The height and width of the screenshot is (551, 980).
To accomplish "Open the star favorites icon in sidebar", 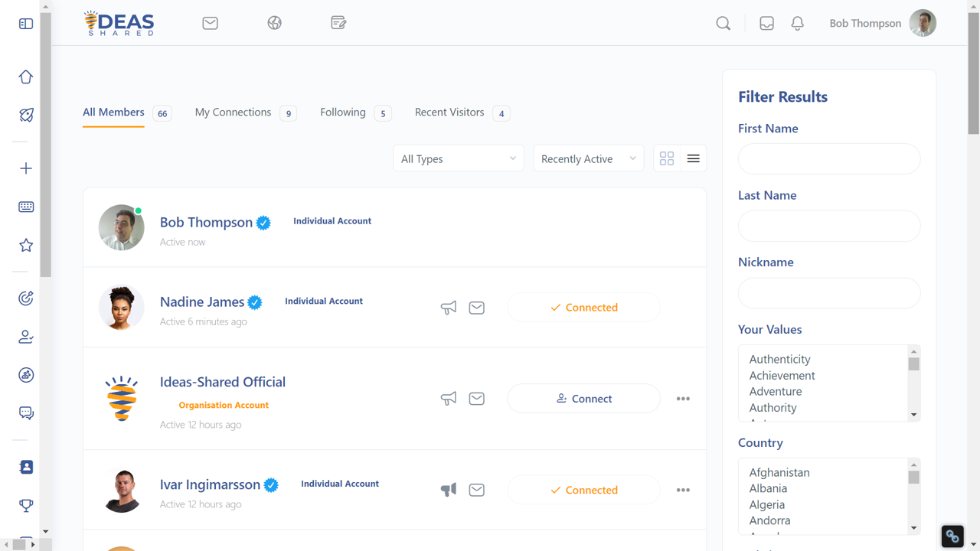I will [x=26, y=245].
